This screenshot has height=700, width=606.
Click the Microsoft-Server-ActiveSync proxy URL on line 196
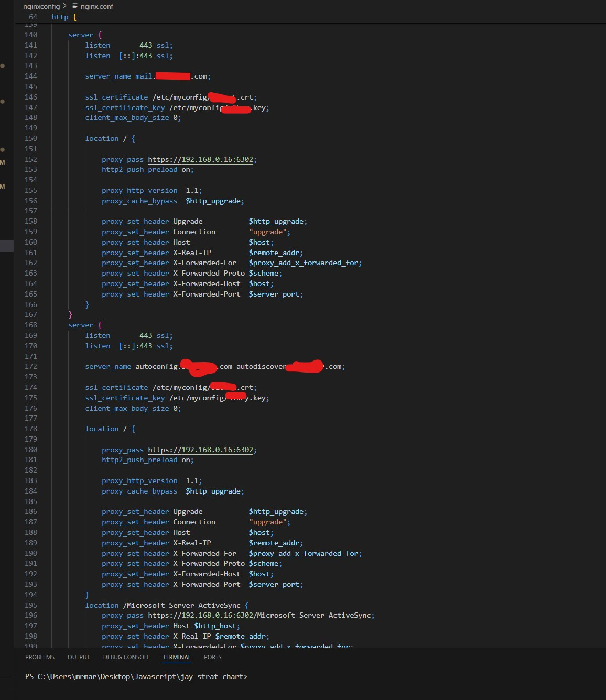pyautogui.click(x=259, y=616)
